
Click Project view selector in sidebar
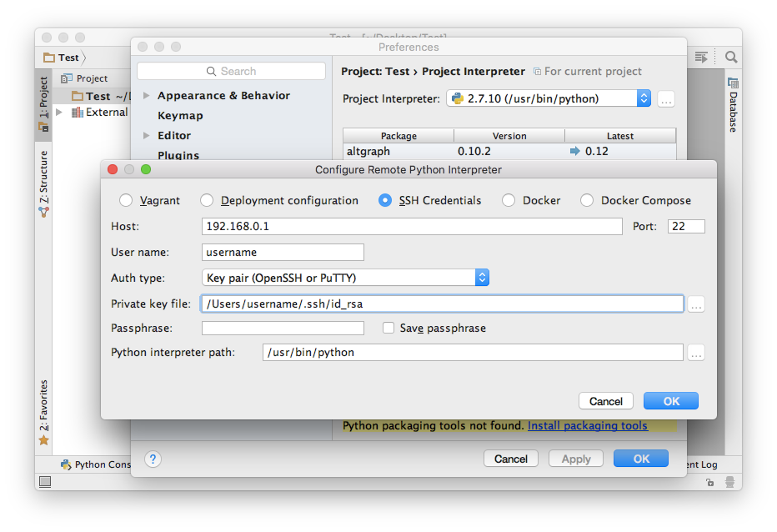pyautogui.click(x=84, y=78)
